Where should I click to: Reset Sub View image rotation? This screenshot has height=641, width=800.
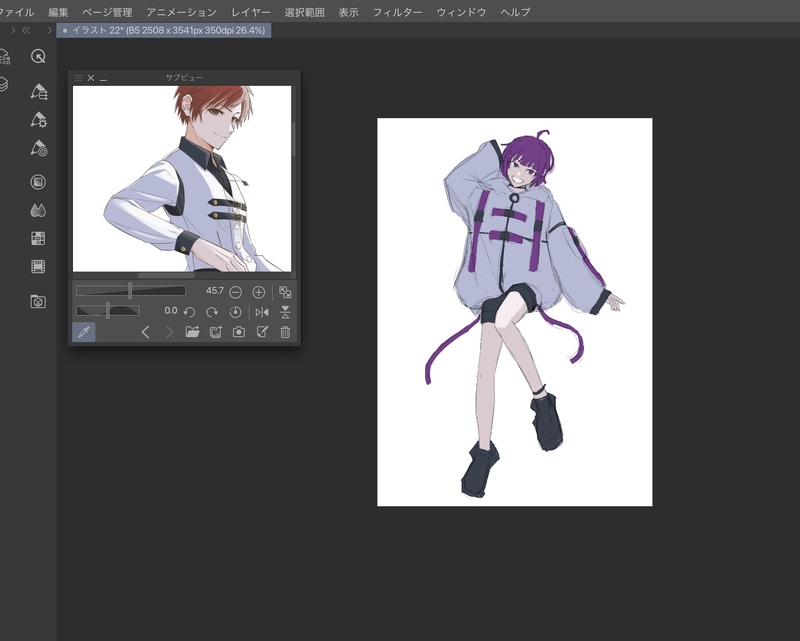235,312
